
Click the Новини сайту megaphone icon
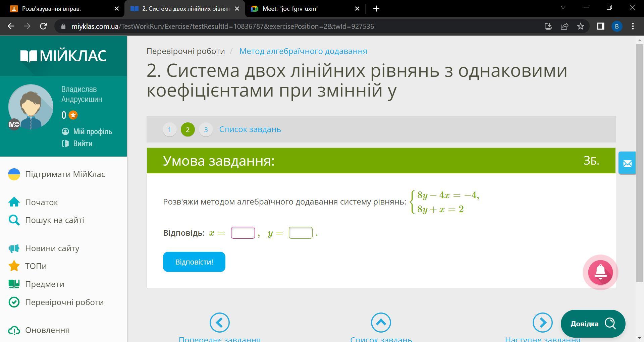click(x=14, y=248)
